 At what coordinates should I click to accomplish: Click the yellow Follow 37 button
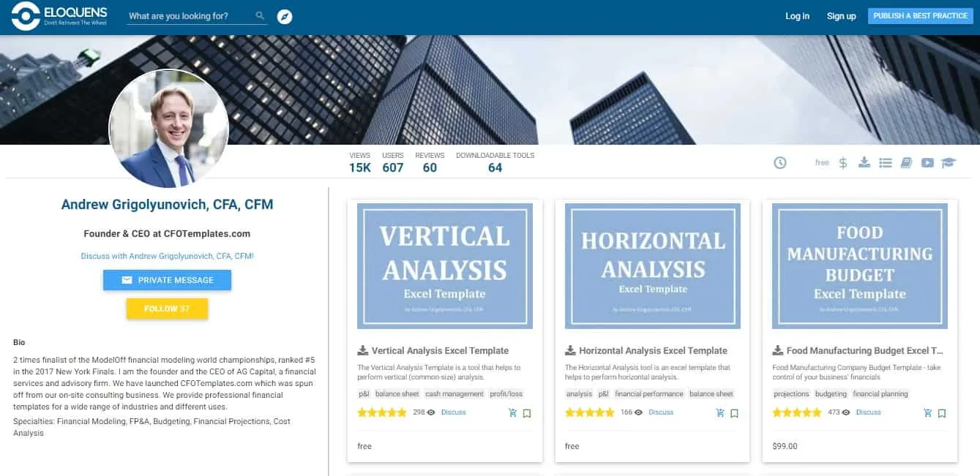(x=167, y=309)
